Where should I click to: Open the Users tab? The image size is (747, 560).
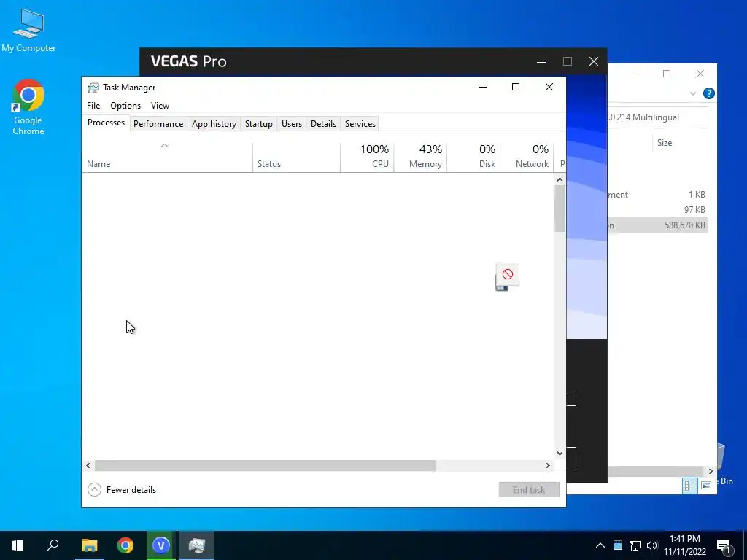click(x=292, y=124)
